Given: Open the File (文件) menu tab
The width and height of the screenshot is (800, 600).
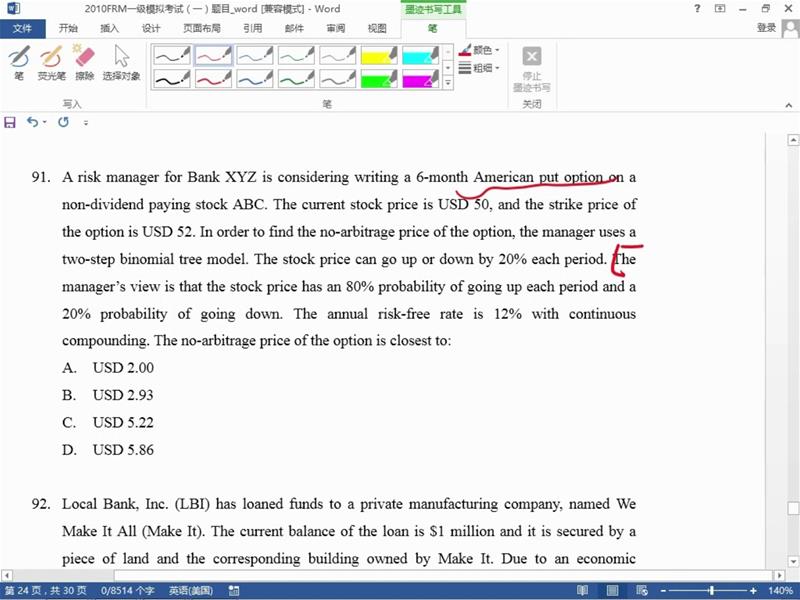Looking at the screenshot, I should (22, 28).
